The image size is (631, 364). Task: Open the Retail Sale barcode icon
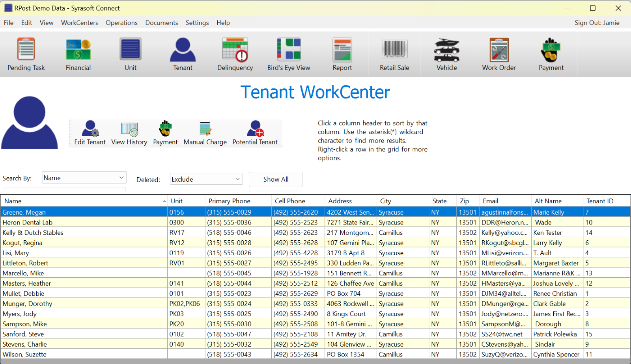(394, 55)
